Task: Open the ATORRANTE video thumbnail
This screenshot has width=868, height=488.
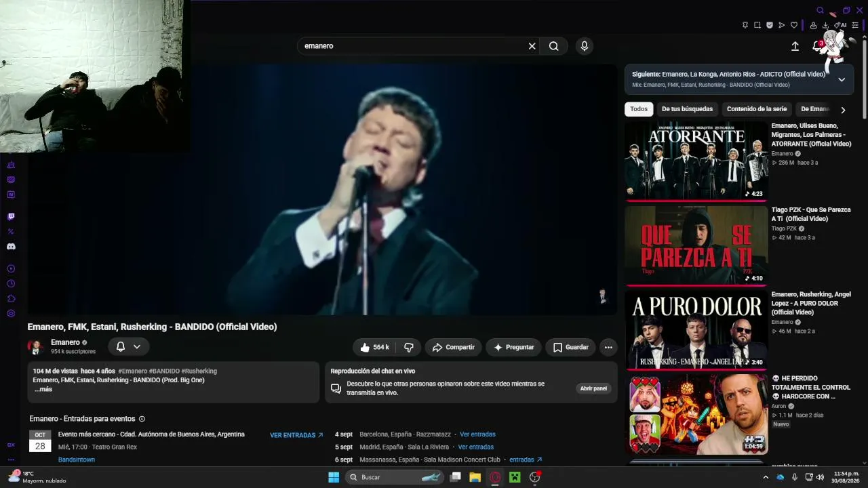Action: click(x=696, y=161)
